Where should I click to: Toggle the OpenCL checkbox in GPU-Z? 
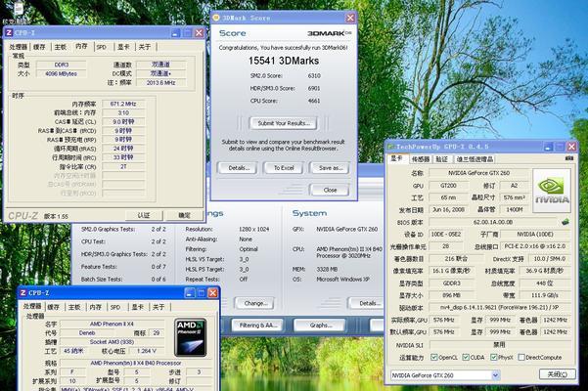tap(433, 358)
